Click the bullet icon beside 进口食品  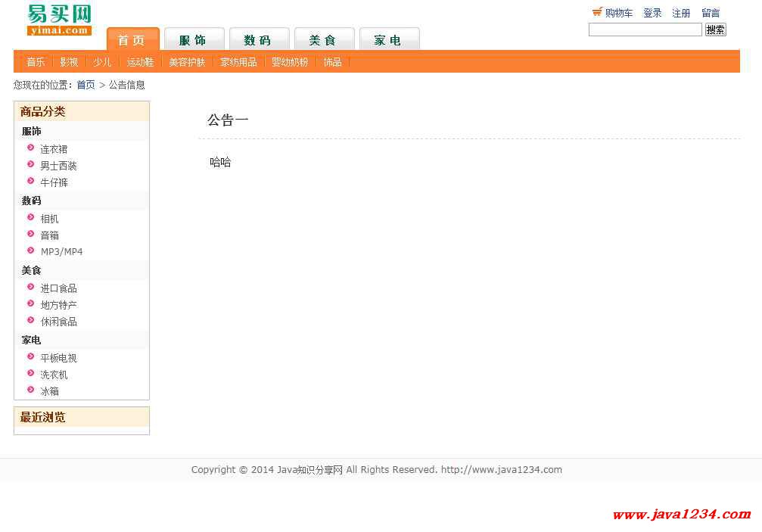[x=31, y=288]
